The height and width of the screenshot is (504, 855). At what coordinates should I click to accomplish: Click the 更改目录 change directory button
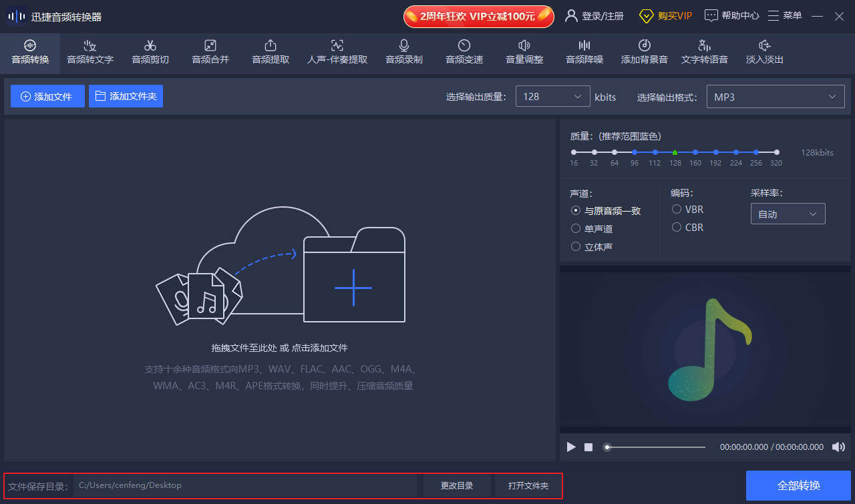457,485
